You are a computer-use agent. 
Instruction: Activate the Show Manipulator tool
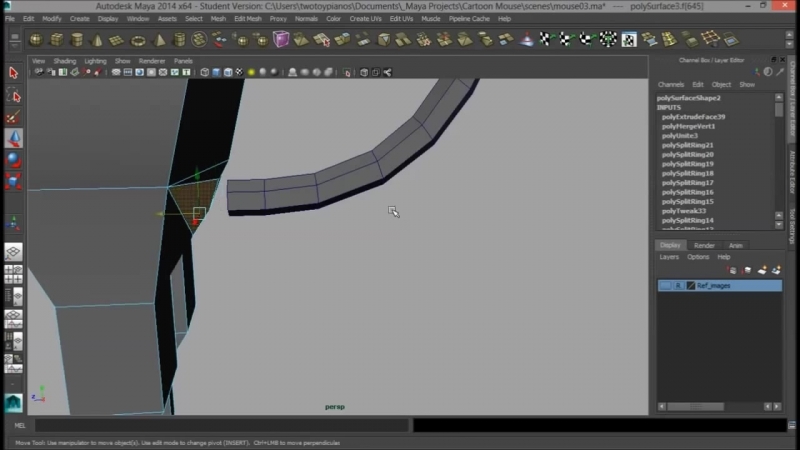coord(13,223)
